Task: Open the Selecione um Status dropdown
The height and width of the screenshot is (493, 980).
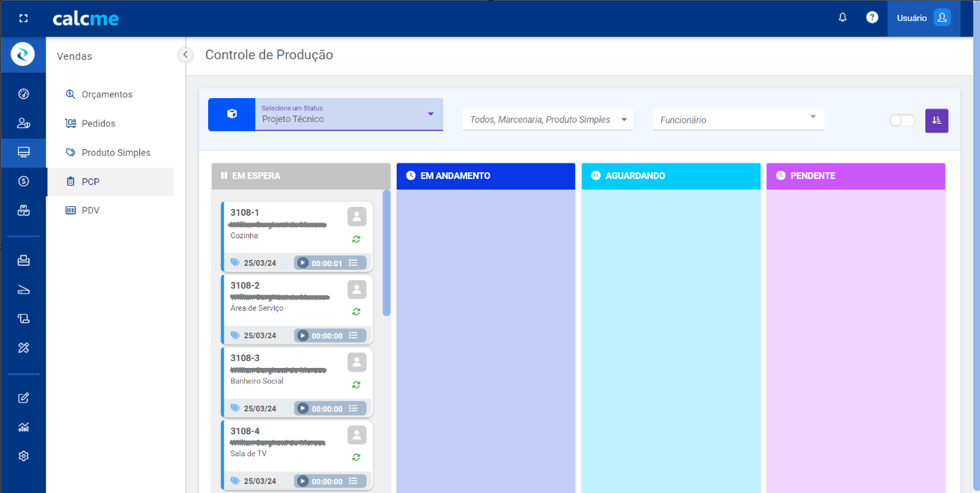Action: coord(348,115)
